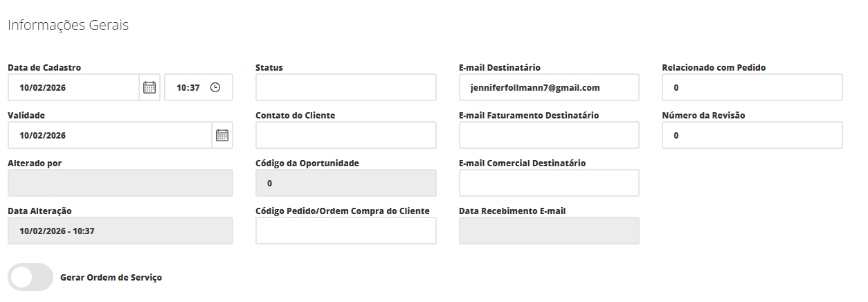Click the Data de Cadastro date field
Image resolution: width=868 pixels, height=302 pixels.
click(74, 88)
